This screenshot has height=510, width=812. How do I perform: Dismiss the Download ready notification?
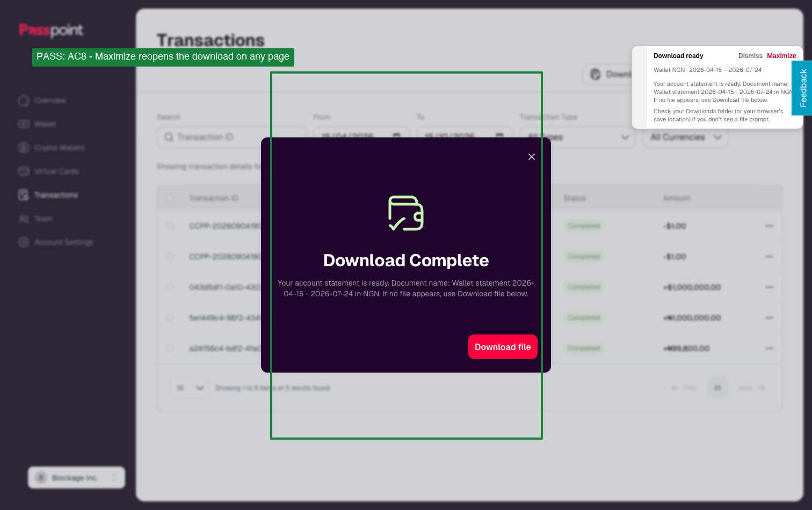click(x=750, y=56)
